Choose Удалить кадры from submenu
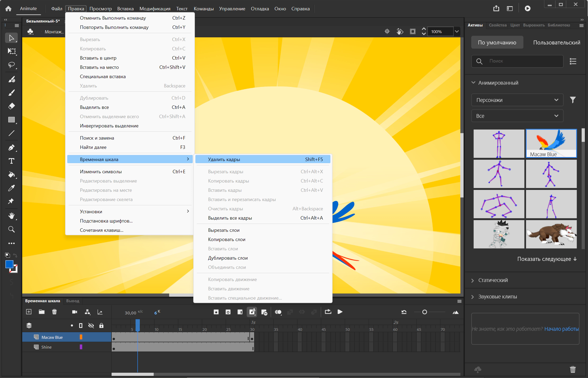 [263, 159]
